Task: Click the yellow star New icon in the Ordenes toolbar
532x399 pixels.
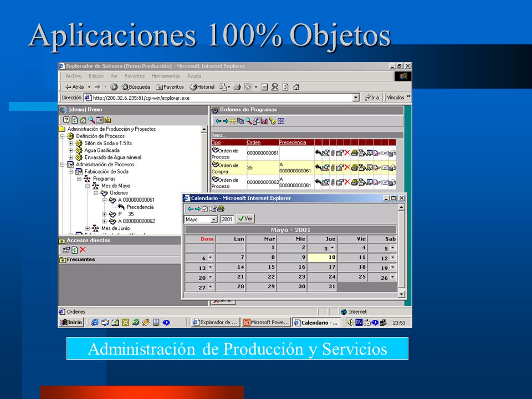Action: [x=232, y=121]
